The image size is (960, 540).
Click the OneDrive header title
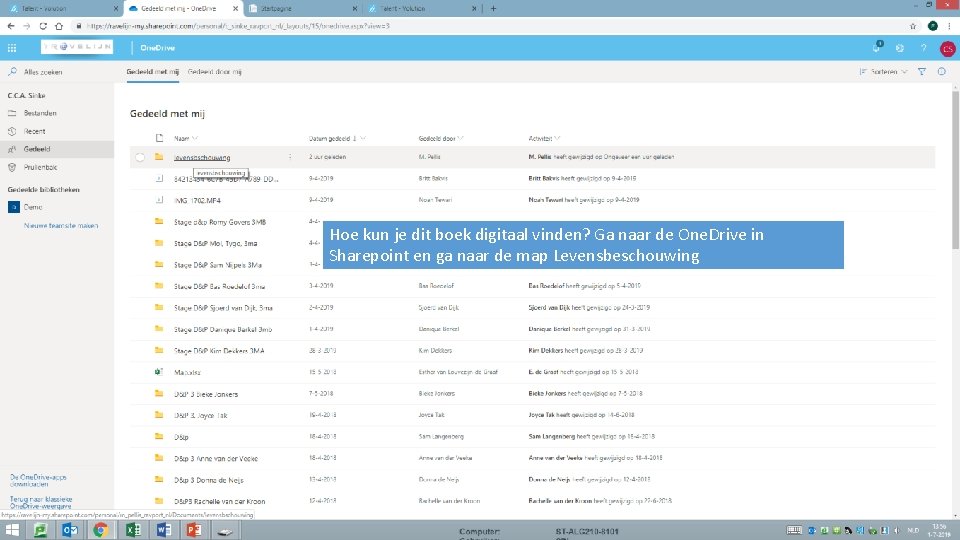(x=157, y=48)
